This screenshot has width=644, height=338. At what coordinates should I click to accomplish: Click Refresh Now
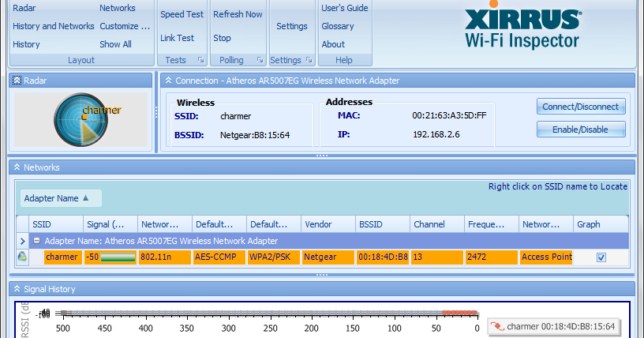pos(238,14)
